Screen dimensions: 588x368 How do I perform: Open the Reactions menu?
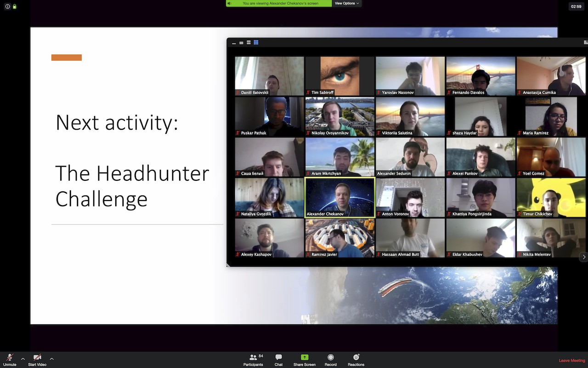pos(356,360)
